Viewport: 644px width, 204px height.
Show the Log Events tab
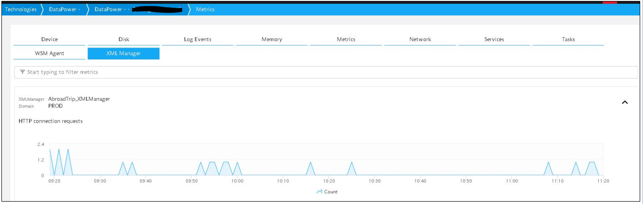(198, 39)
